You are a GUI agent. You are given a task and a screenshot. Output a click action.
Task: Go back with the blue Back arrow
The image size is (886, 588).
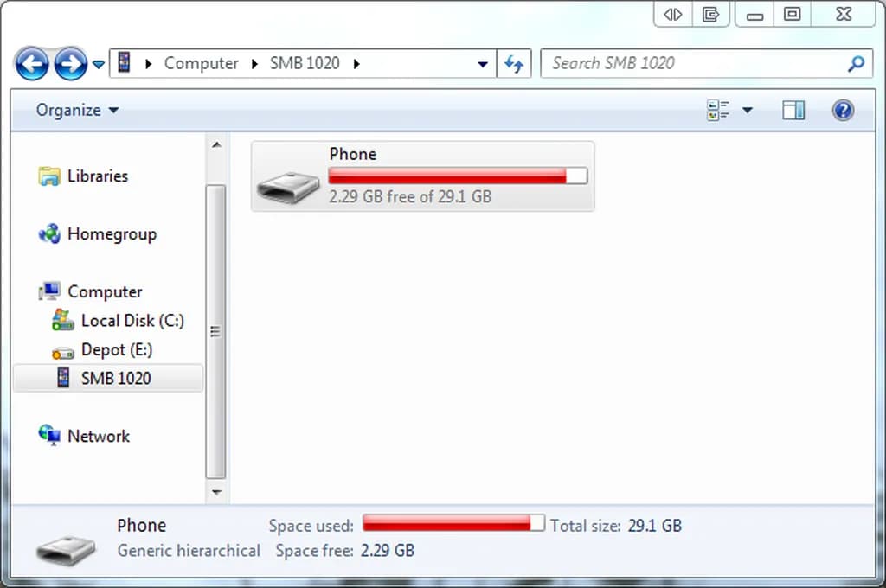pyautogui.click(x=32, y=64)
